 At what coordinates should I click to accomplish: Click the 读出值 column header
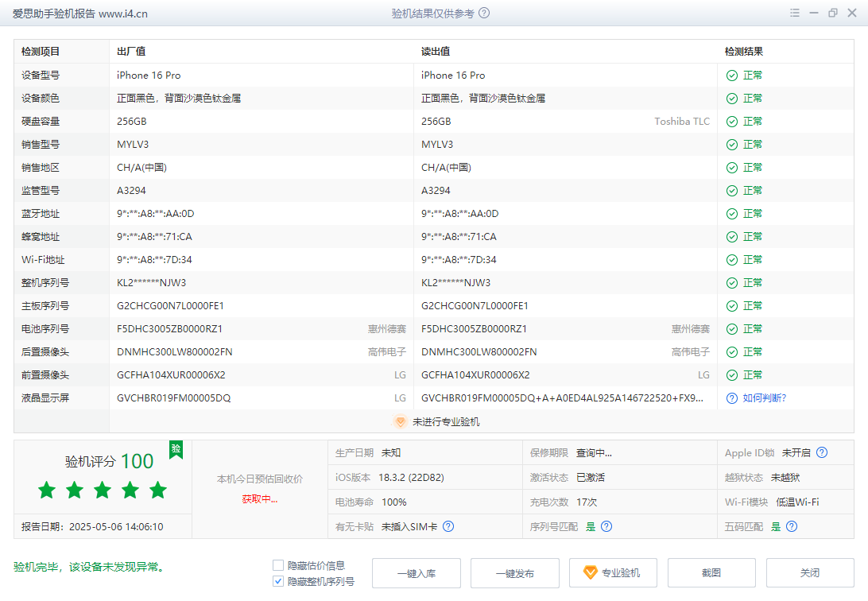click(x=436, y=52)
